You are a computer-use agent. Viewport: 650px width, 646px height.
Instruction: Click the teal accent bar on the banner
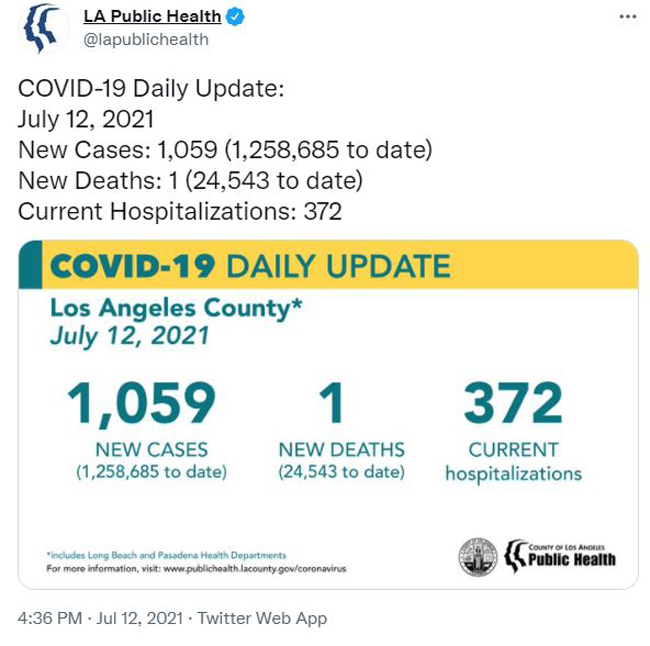30,265
